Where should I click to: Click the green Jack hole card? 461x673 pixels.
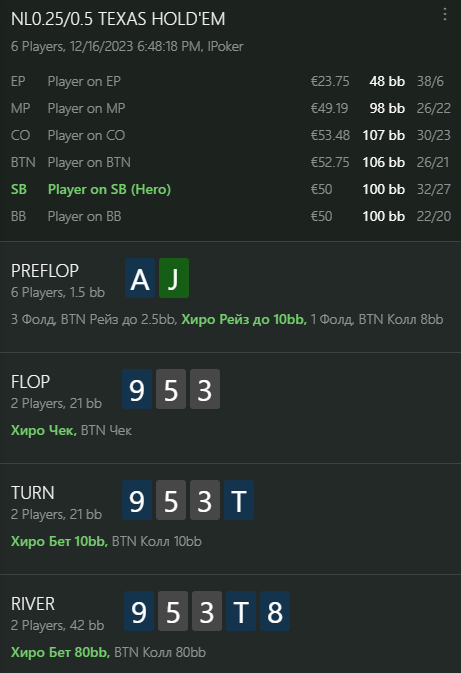pos(174,278)
